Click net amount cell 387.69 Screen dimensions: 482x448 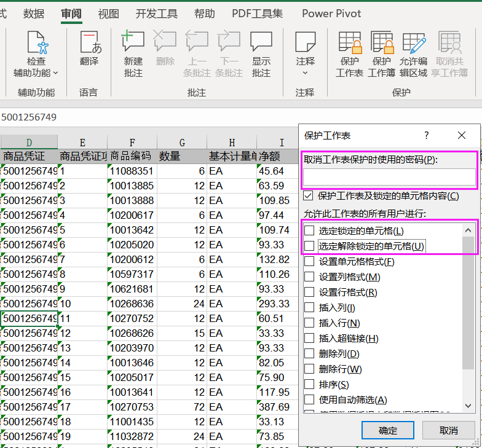coord(278,407)
